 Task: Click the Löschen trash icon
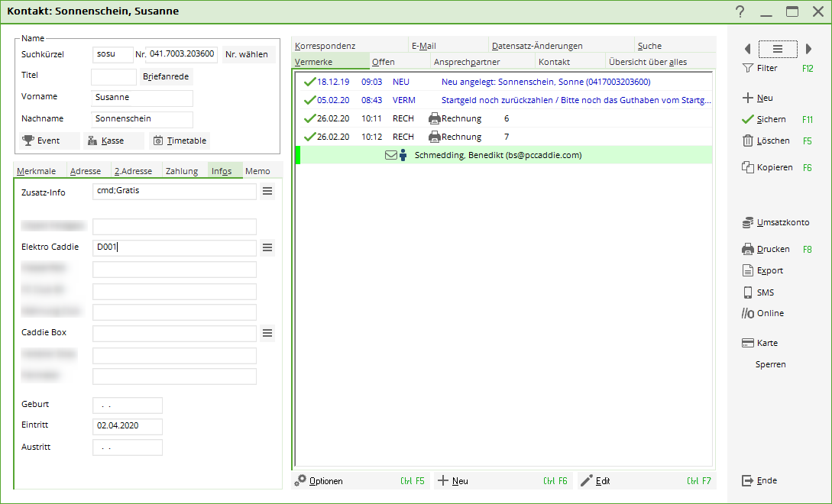(x=748, y=141)
